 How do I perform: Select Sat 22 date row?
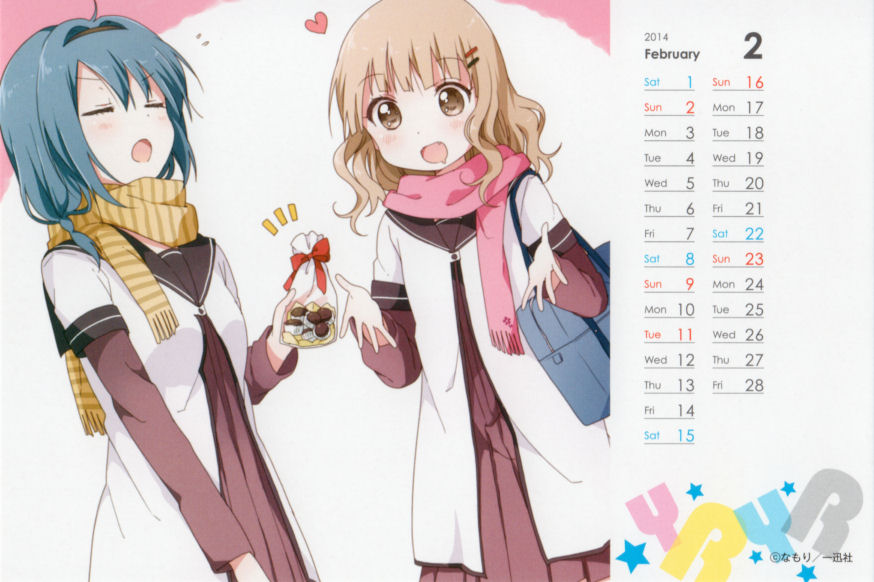pos(737,234)
